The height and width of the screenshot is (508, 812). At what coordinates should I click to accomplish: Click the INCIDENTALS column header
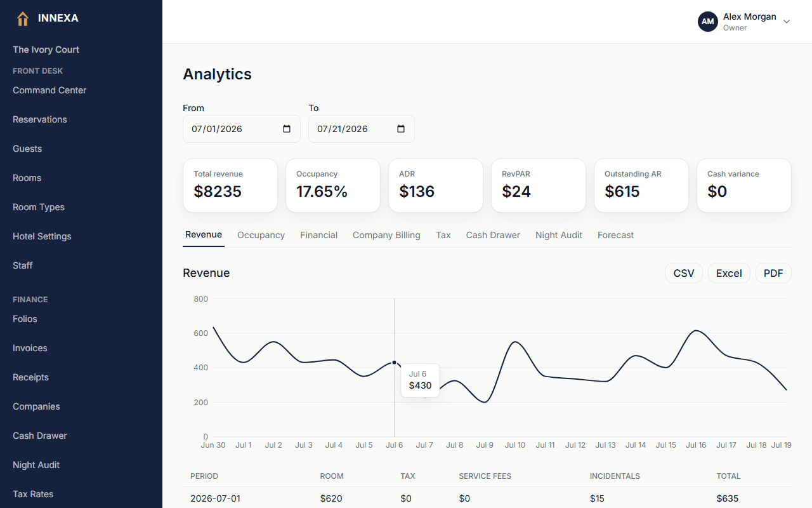(615, 476)
